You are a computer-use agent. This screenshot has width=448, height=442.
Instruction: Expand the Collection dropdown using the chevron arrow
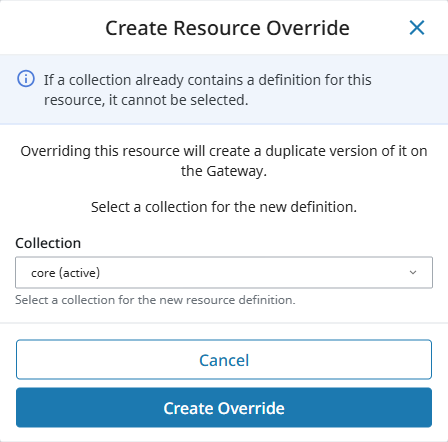[413, 272]
